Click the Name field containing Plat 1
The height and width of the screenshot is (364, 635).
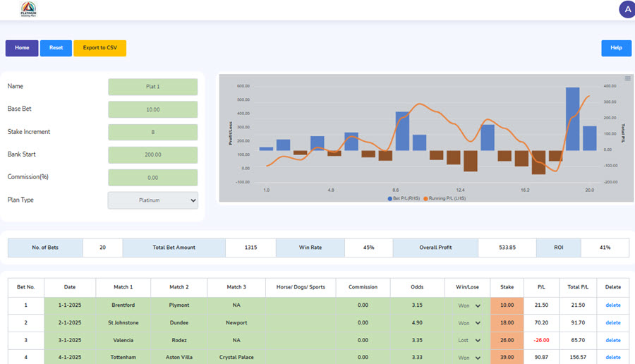pyautogui.click(x=153, y=87)
